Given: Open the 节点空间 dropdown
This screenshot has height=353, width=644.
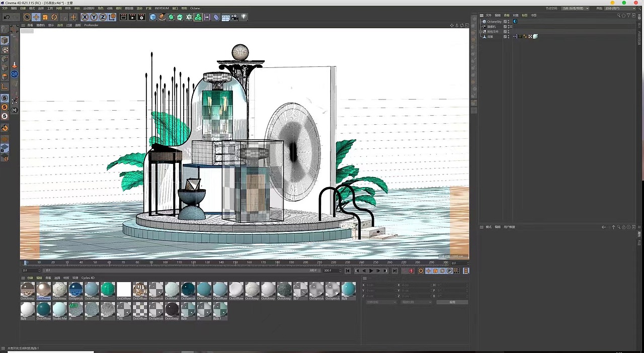Looking at the screenshot, I should tap(576, 9).
